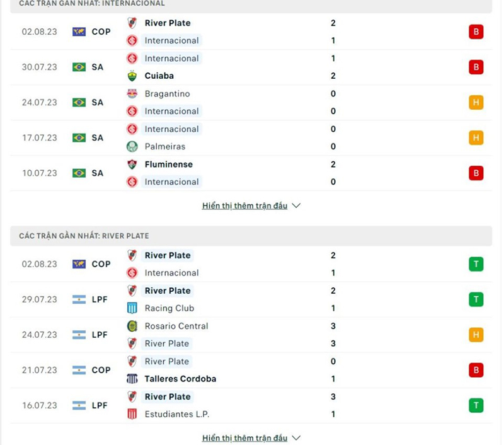Click the red B result badge for Cuiaba match
Screen dimensions: 504x445
click(x=476, y=67)
